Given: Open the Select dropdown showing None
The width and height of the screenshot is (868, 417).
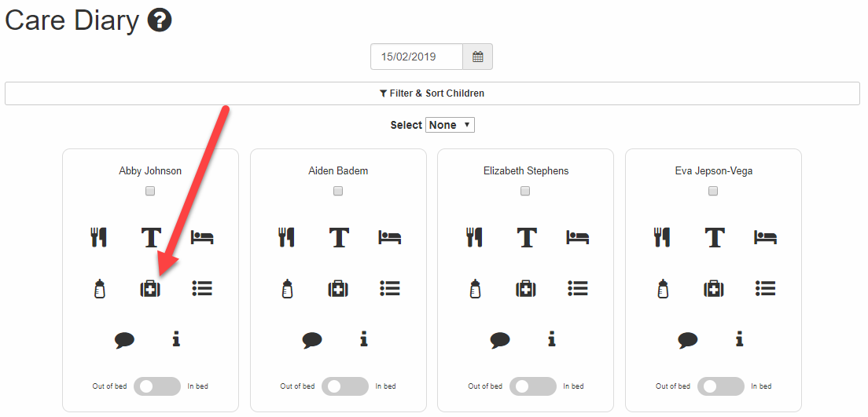Looking at the screenshot, I should 450,125.
